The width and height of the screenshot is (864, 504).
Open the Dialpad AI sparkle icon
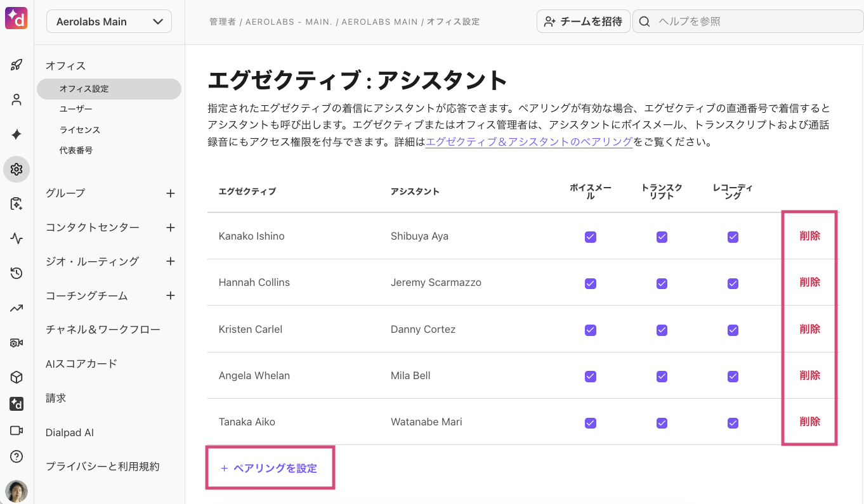16,134
